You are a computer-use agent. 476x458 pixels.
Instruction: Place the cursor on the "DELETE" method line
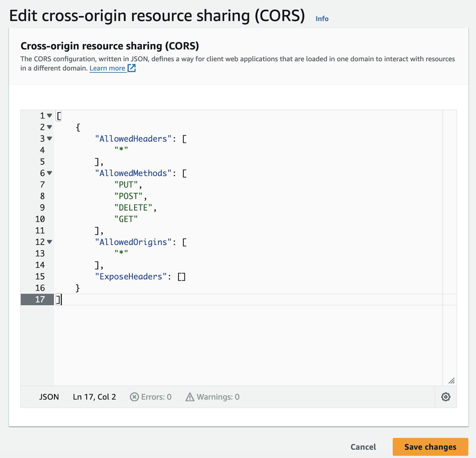(133, 208)
